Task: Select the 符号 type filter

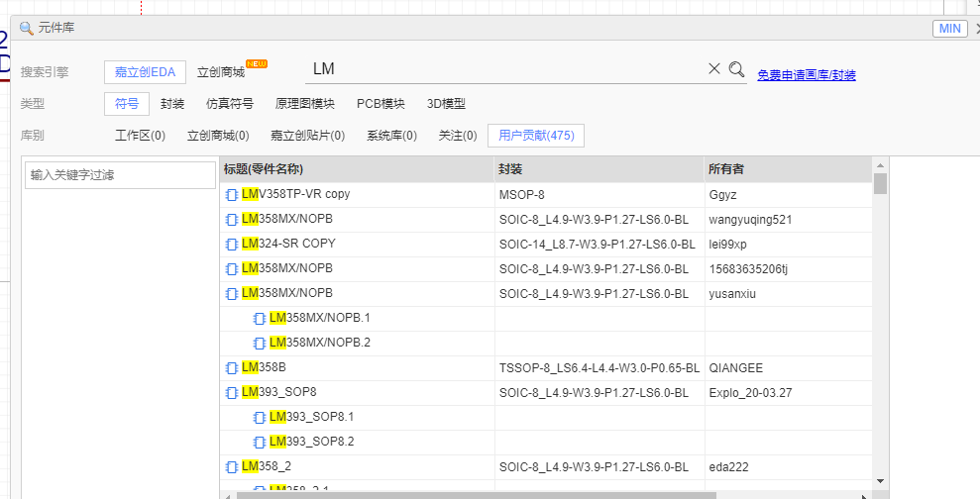Action: click(x=127, y=104)
